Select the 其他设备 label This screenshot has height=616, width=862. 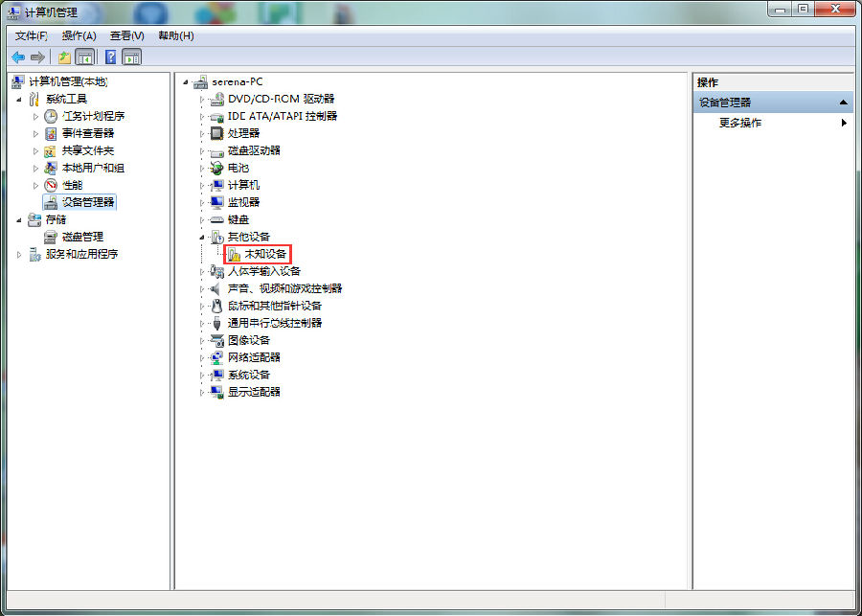coord(249,237)
